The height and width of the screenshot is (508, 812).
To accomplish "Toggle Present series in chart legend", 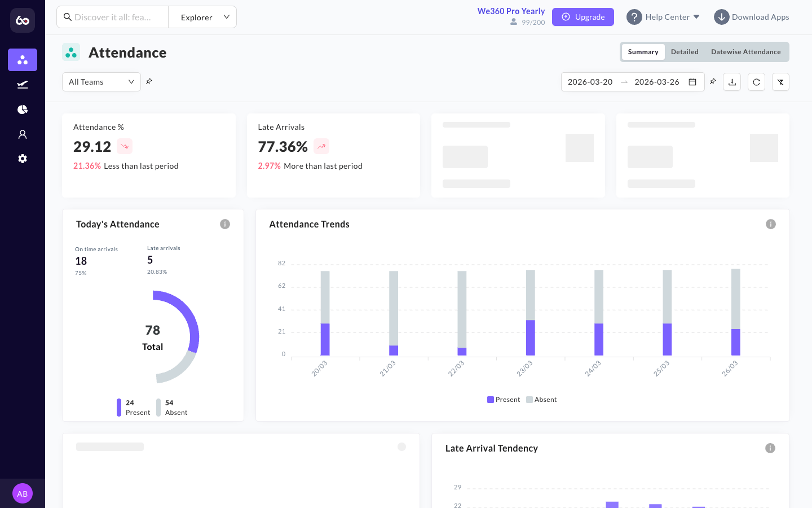I will pyautogui.click(x=504, y=400).
